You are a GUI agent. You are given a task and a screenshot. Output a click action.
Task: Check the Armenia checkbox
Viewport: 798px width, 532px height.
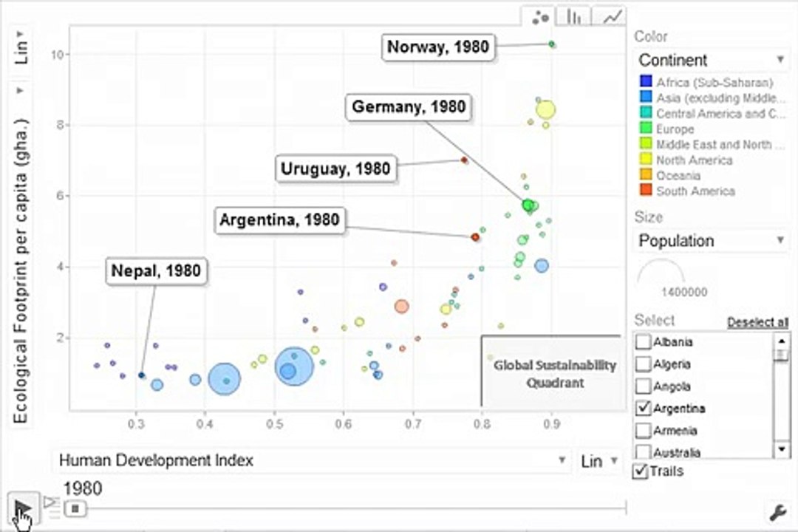(x=644, y=431)
